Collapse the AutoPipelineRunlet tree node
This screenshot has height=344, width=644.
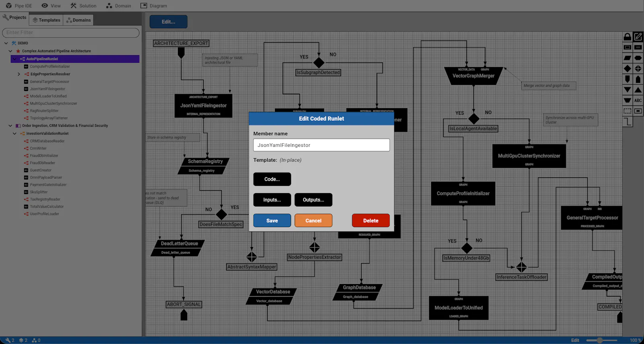pos(14,59)
